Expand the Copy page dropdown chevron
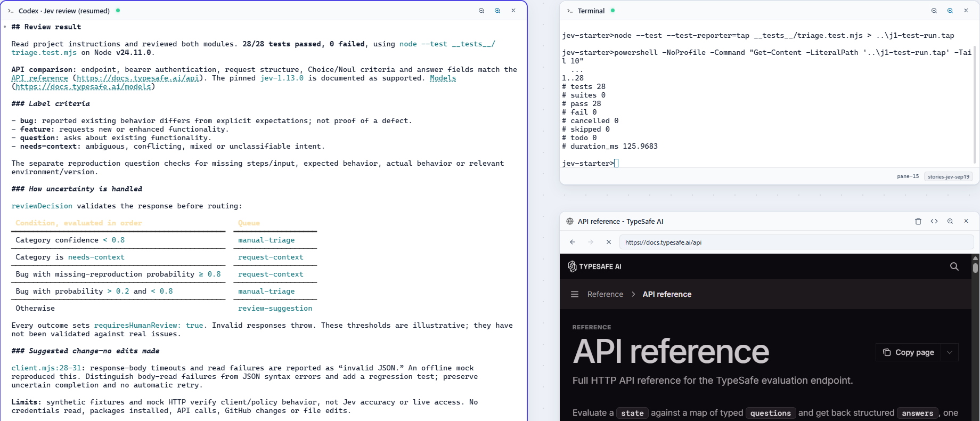The height and width of the screenshot is (421, 980). tap(950, 352)
